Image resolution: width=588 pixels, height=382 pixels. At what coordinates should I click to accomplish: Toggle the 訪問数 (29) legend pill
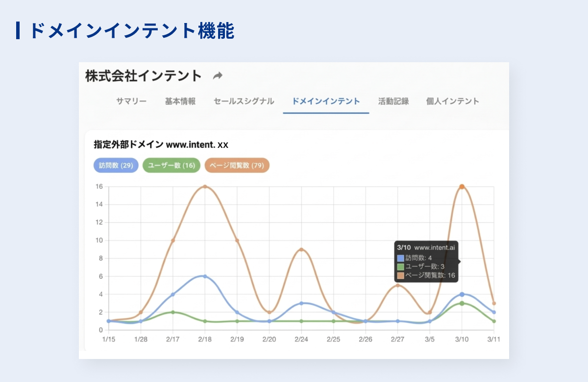[116, 166]
